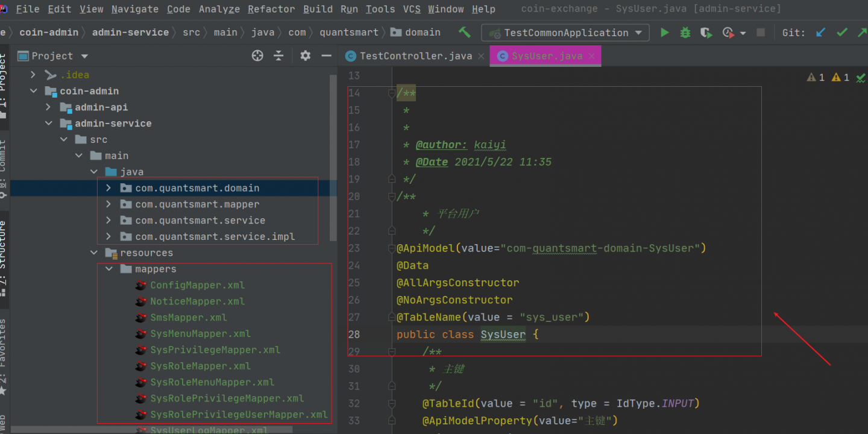
Task: Run TestCommonApplication with green play button
Action: [x=664, y=33]
